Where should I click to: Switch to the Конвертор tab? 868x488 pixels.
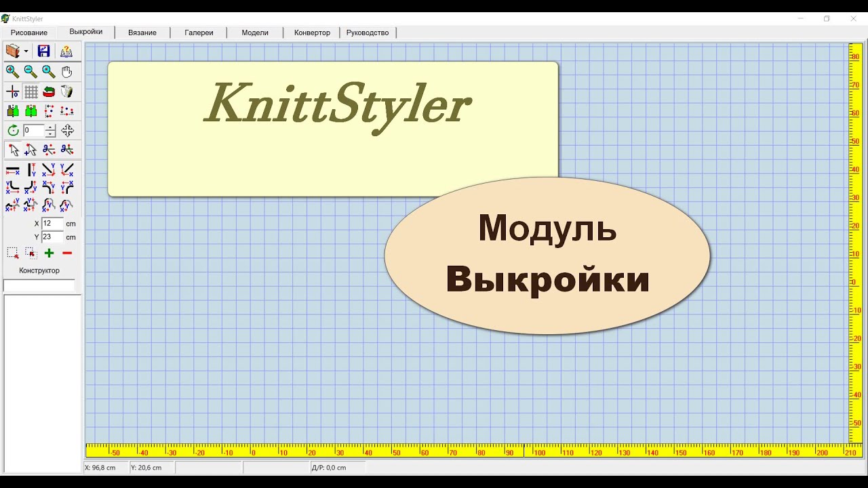312,33
